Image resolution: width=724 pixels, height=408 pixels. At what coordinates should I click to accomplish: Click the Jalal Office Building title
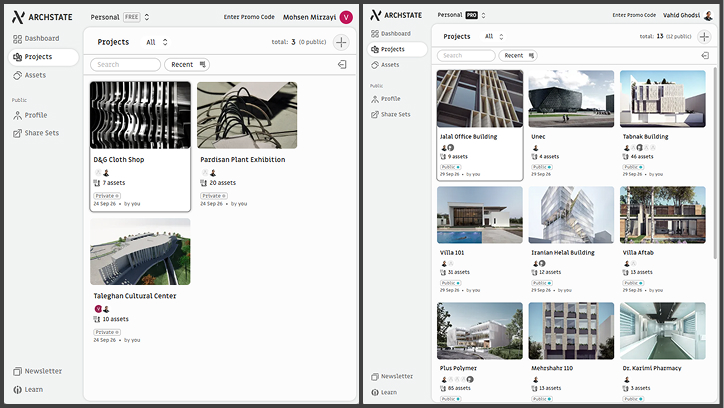click(468, 137)
